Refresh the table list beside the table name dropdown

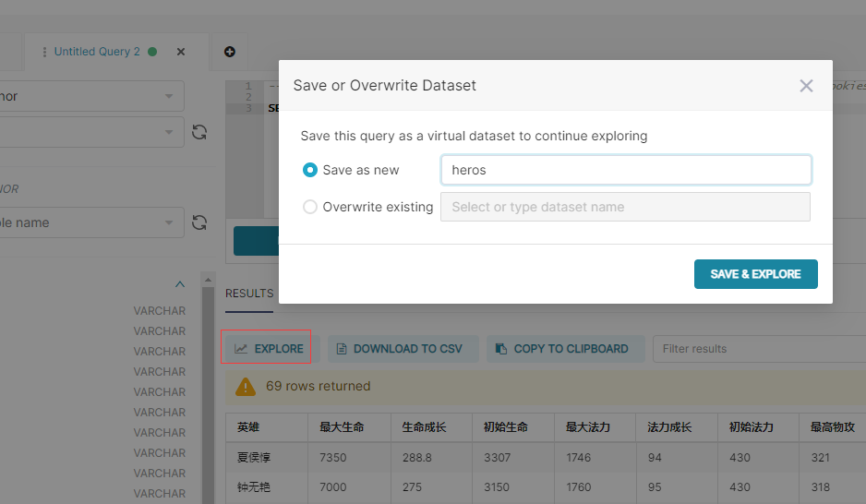pos(199,222)
